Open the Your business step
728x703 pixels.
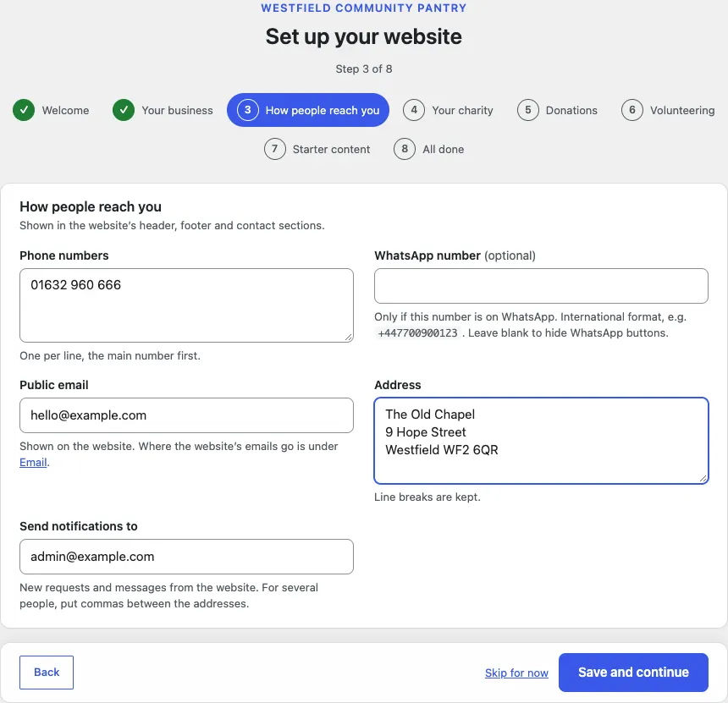click(163, 110)
